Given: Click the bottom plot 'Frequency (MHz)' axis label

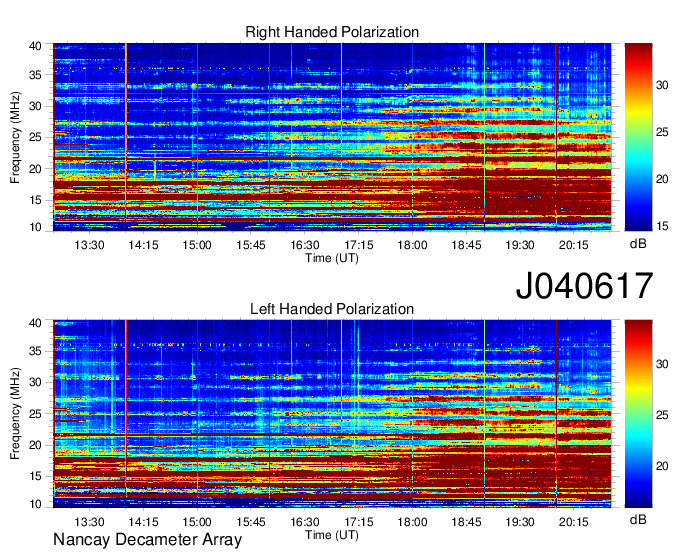Looking at the screenshot, I should click(15, 414).
